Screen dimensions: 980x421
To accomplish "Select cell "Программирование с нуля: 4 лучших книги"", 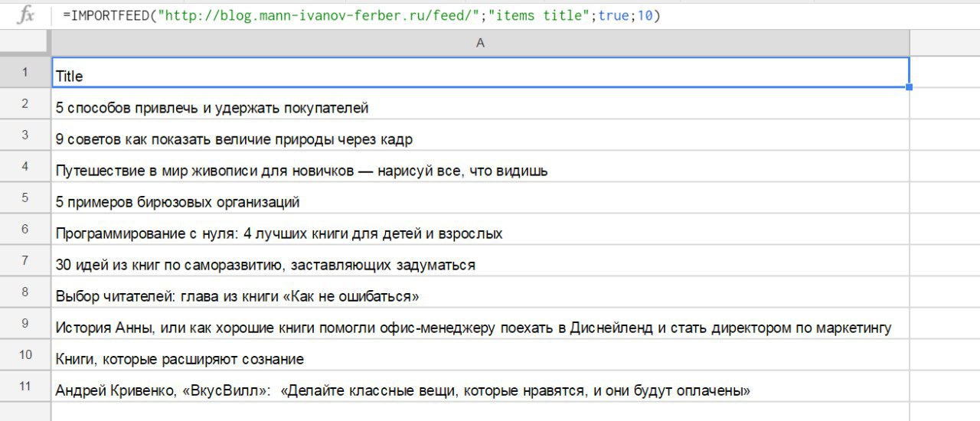I will (x=481, y=230).
